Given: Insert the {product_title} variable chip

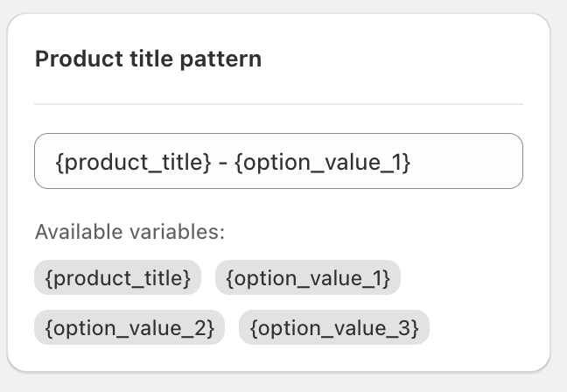Looking at the screenshot, I should click(118, 278).
